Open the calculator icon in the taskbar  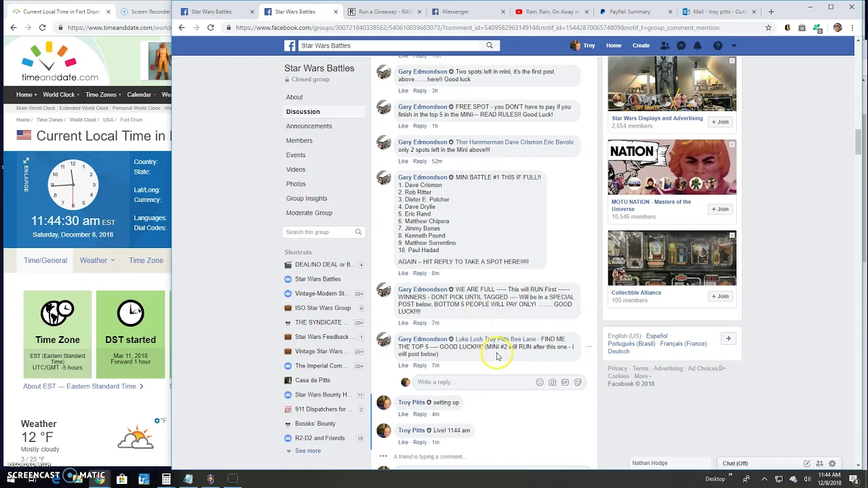(x=166, y=479)
